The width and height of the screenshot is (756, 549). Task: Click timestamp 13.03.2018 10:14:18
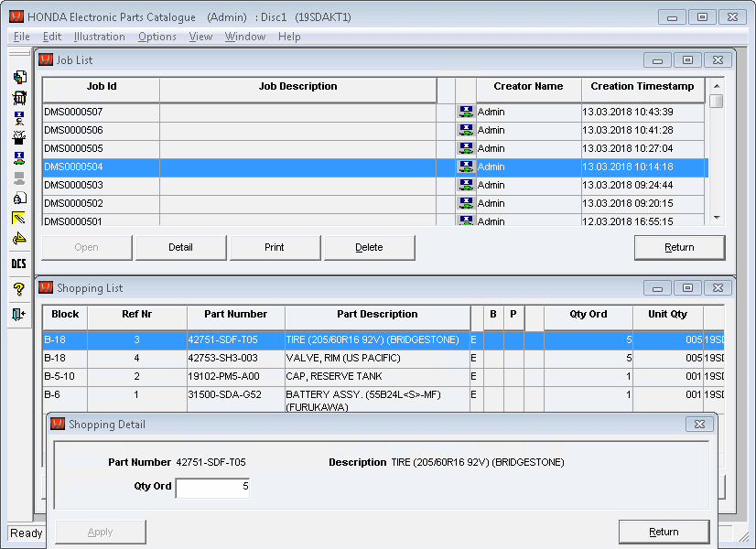click(628, 167)
